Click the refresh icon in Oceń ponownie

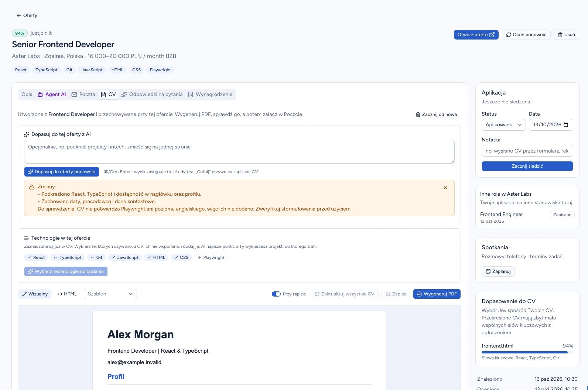coord(509,35)
